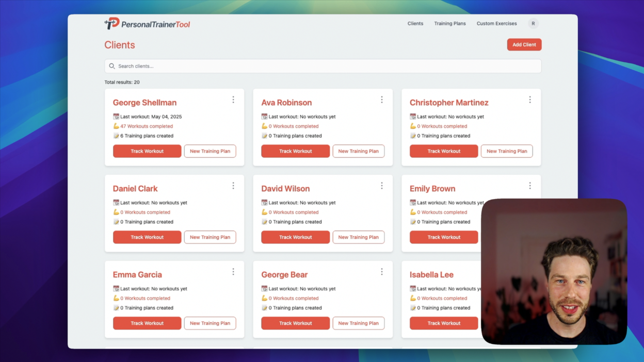Track Workout for Daniel Clark
Screen dimensions: 644x362
click(x=147, y=237)
